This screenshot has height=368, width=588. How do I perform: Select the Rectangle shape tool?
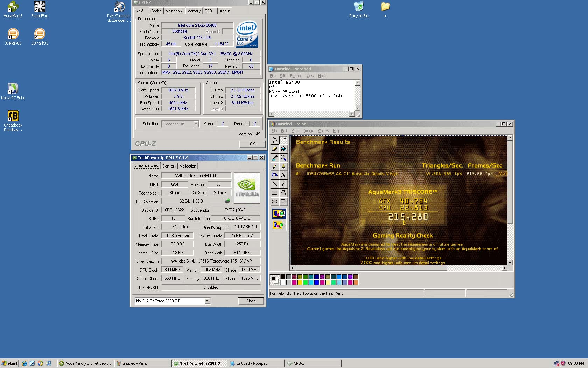[275, 193]
